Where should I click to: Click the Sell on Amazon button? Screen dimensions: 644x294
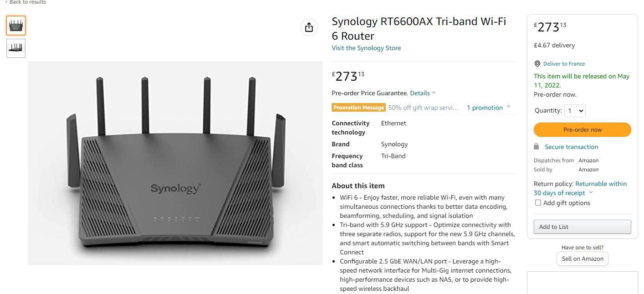[582, 258]
